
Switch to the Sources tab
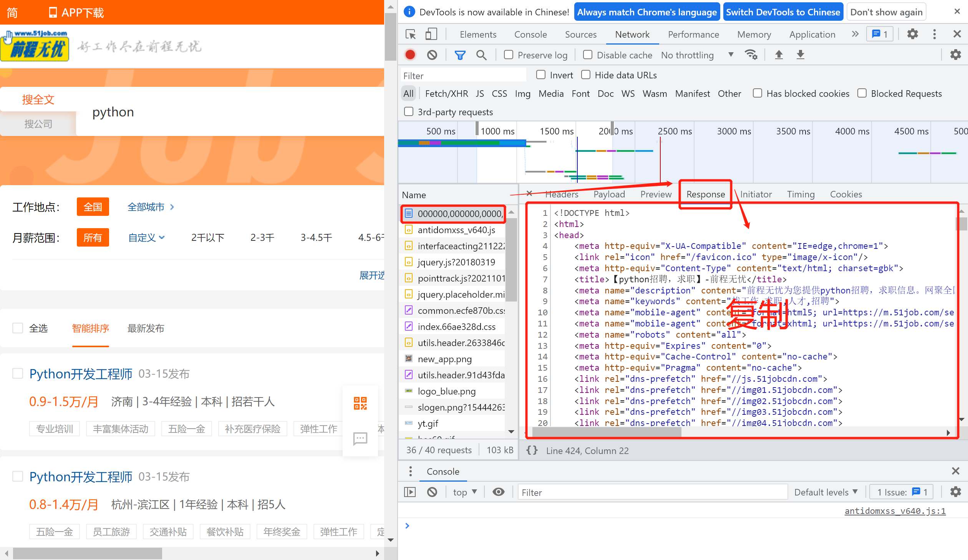pos(580,34)
